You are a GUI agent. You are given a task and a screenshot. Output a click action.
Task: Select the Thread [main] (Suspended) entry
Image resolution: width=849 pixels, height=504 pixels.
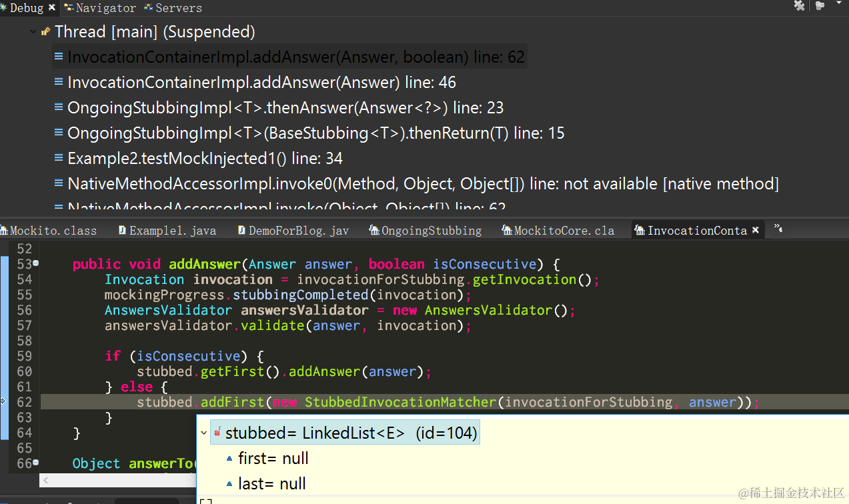pos(155,31)
